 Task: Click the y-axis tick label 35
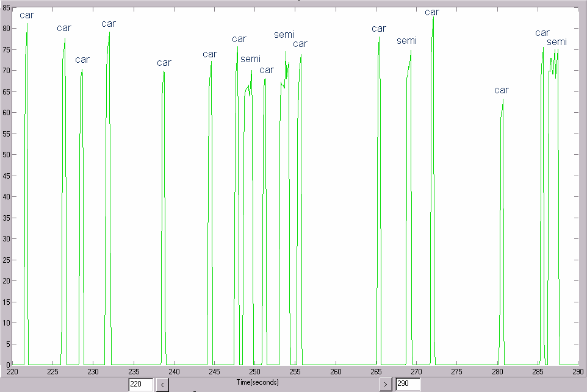tap(6, 218)
